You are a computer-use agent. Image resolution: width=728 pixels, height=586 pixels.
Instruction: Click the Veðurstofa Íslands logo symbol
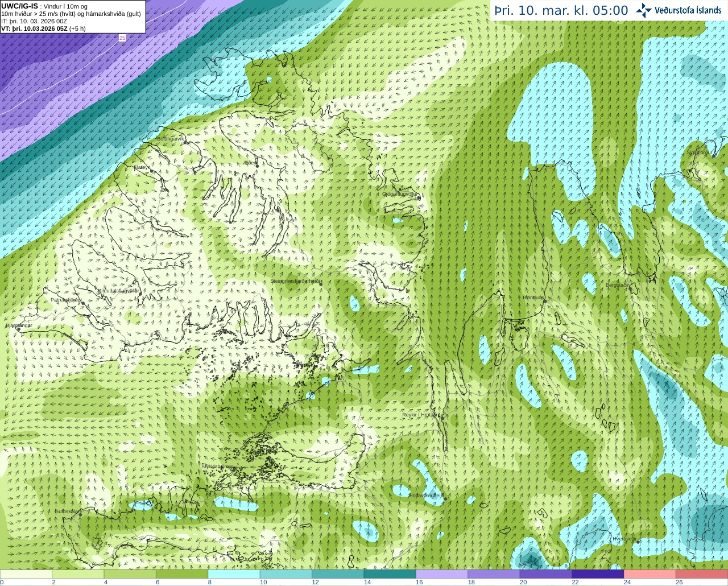(644, 10)
